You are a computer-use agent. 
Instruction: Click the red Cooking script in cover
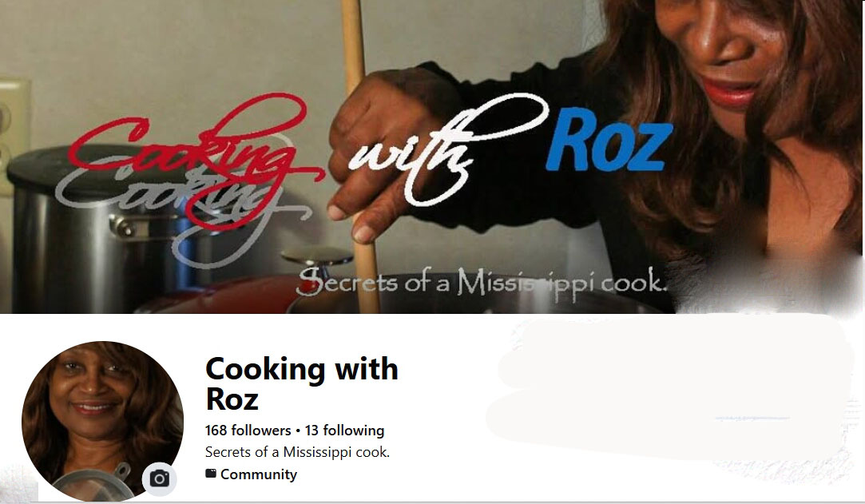(x=190, y=160)
